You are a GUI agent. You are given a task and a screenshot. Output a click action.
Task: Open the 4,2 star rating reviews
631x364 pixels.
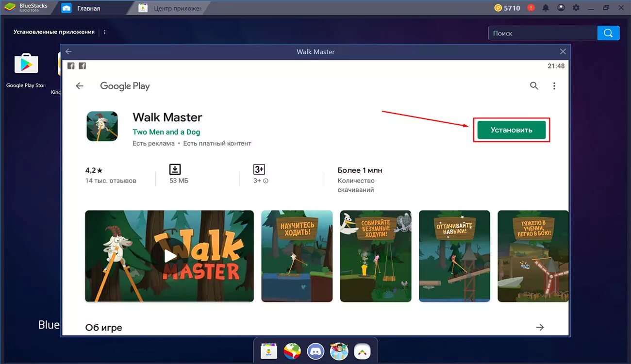(94, 170)
